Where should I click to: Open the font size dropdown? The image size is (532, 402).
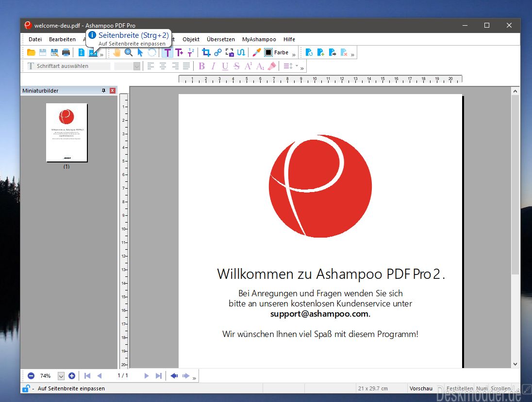[x=137, y=66]
